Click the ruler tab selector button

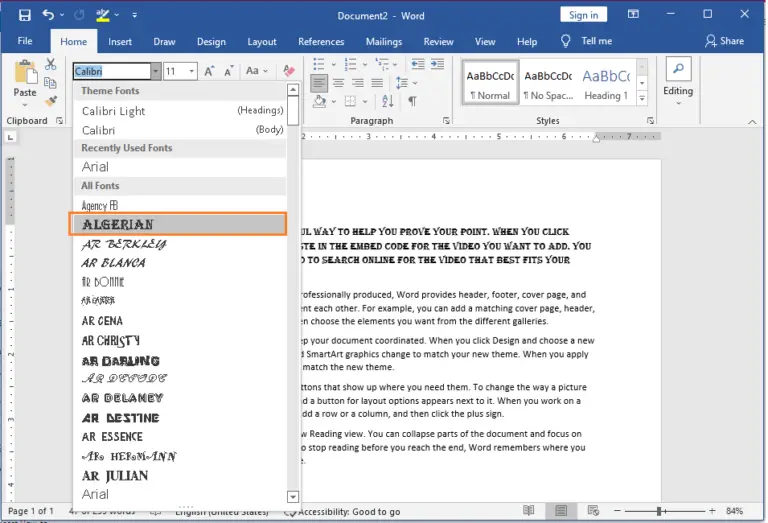tap(10, 138)
